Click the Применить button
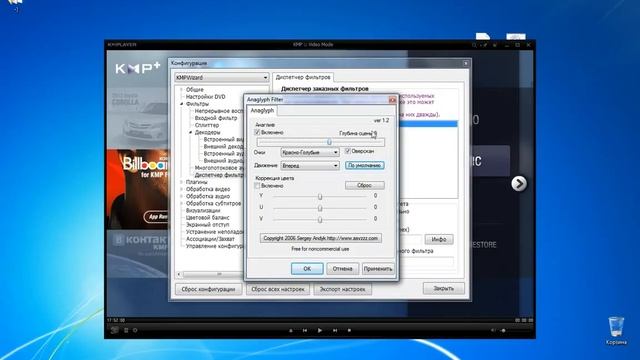This screenshot has width=640, height=360. pyautogui.click(x=378, y=269)
